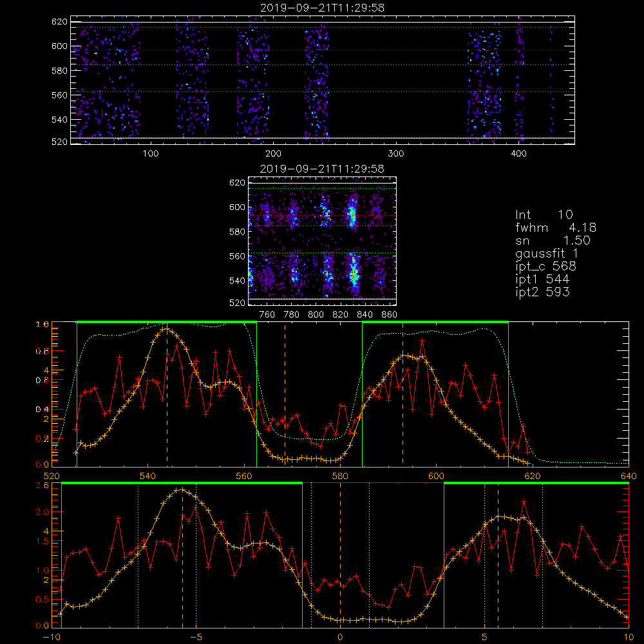Click x-axis label -10 on bottom plot
The height and width of the screenshot is (644, 644).
52,638
